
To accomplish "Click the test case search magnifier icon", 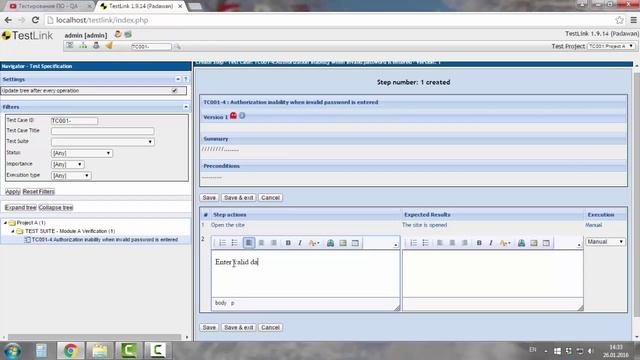I will coord(178,47).
